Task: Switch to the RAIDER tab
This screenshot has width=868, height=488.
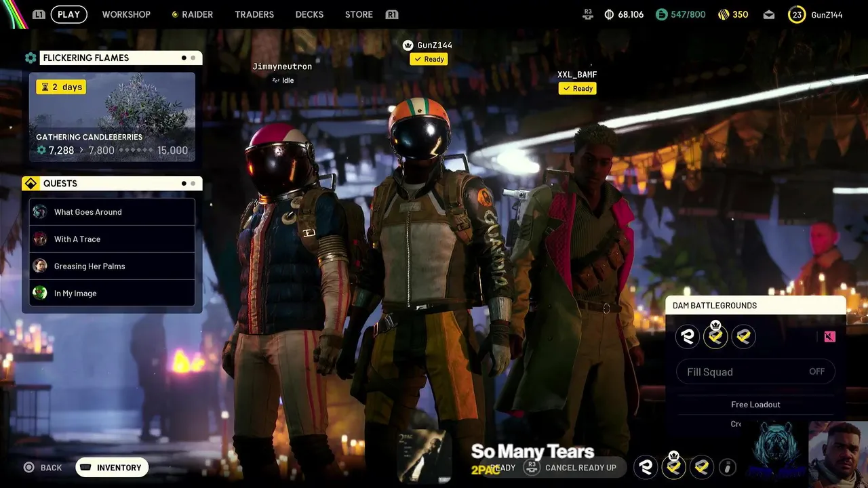Action: [x=192, y=14]
